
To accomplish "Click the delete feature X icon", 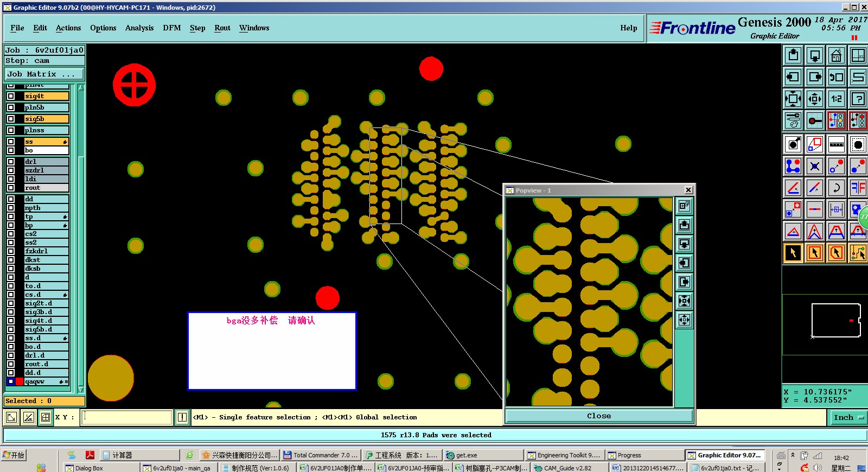I will 815,166.
